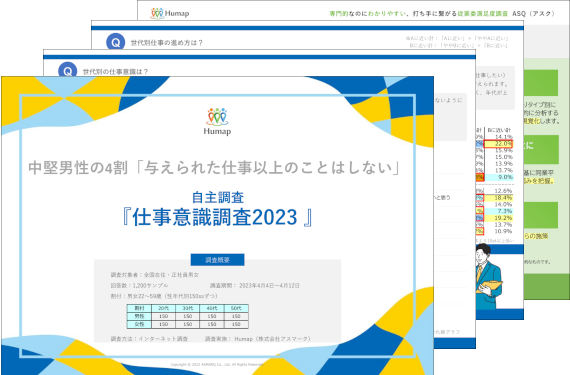Screen dimensions: 570x375
Task: Click the 調査概要 blue label
Action: tap(217, 260)
